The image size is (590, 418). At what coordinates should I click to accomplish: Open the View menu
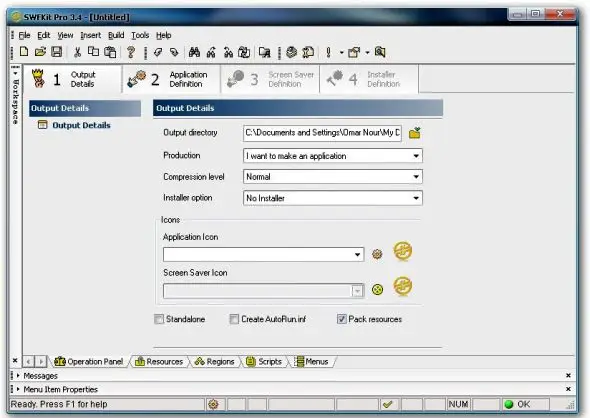point(65,35)
